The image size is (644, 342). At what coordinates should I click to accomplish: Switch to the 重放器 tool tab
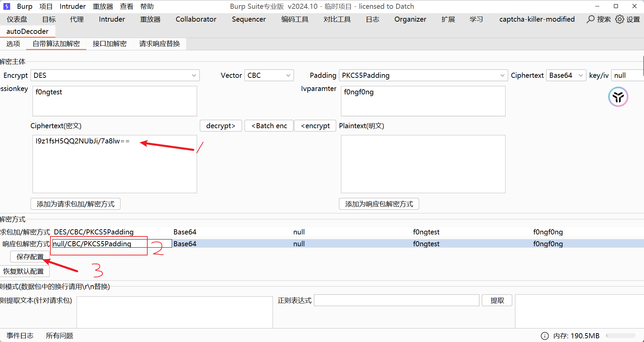pos(150,19)
